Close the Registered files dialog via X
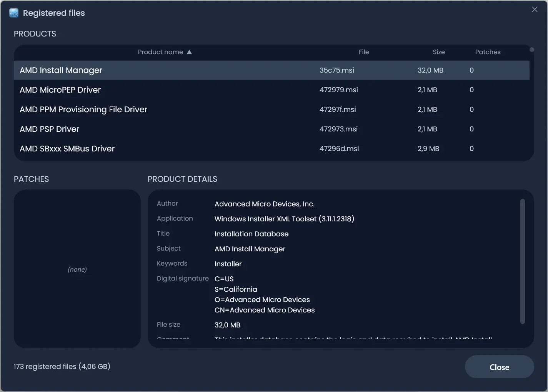 [x=535, y=10]
